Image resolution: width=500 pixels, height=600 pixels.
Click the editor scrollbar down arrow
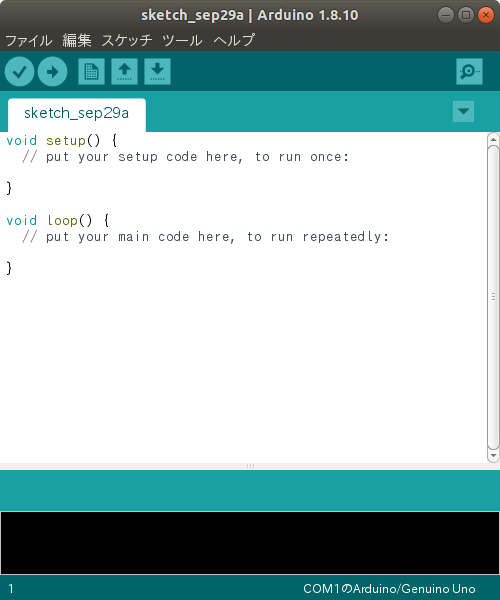[493, 455]
